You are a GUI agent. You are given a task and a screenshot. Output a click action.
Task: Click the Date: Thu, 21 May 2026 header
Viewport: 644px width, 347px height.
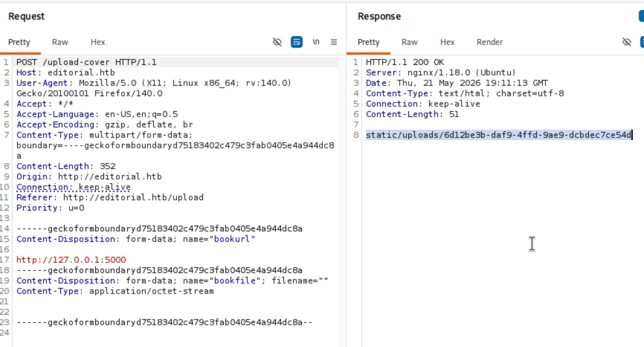(x=457, y=83)
